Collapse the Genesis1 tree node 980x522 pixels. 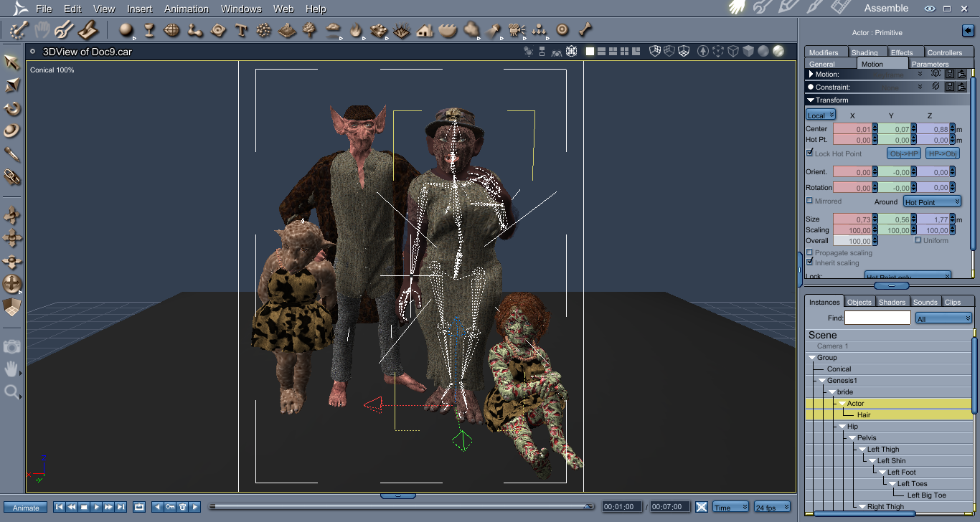822,381
